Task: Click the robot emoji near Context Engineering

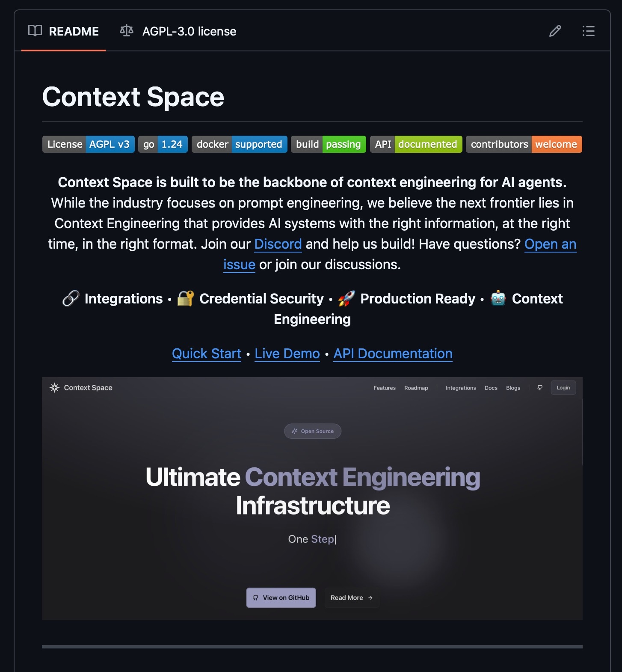Action: [x=498, y=298]
